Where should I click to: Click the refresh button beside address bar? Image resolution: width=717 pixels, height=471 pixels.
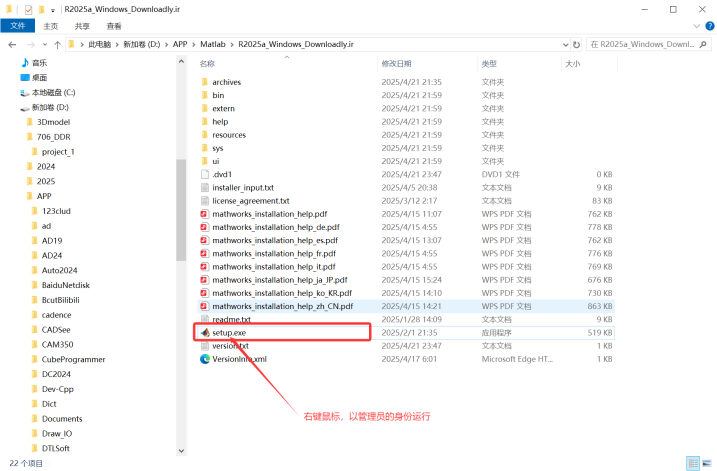point(577,44)
